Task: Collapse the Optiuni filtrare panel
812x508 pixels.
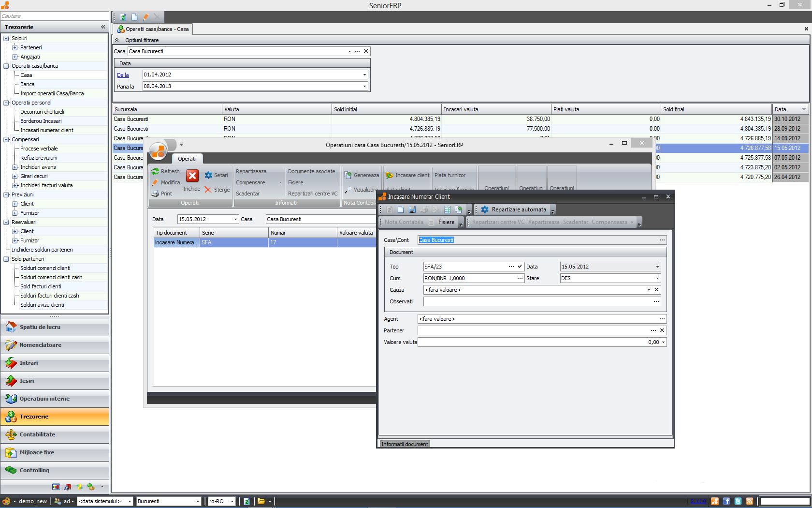Action: tap(117, 40)
